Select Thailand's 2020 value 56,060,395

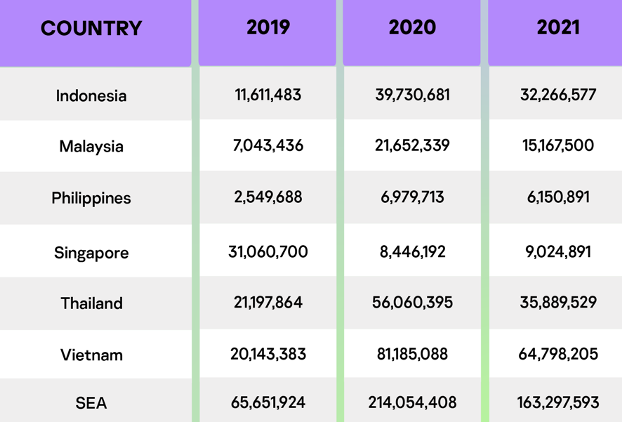point(412,303)
